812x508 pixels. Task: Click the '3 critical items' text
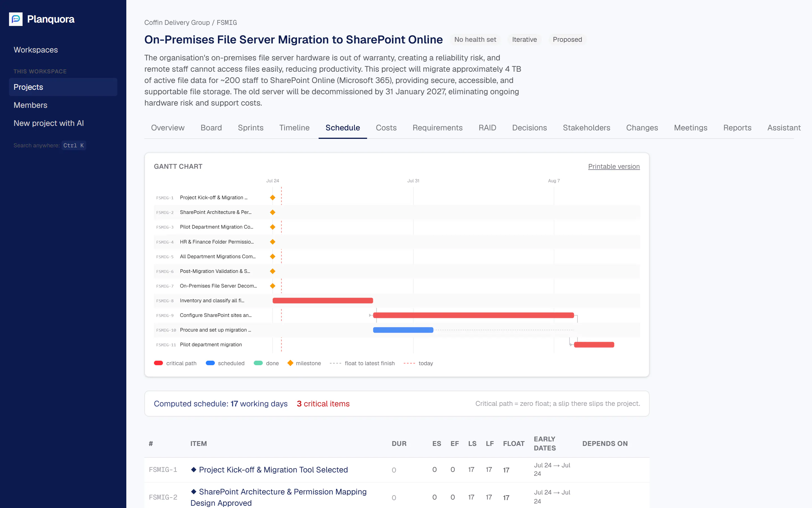click(x=323, y=404)
